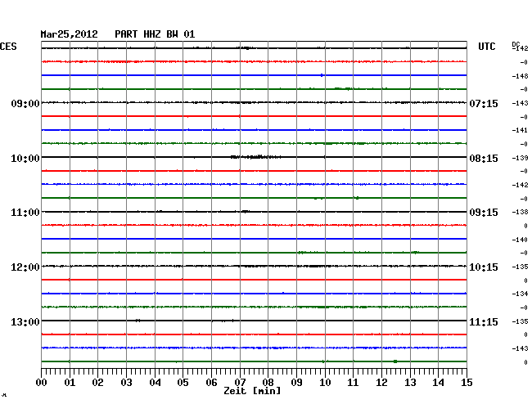
Task: Select minute 07 on the time axis
Action: [240, 383]
